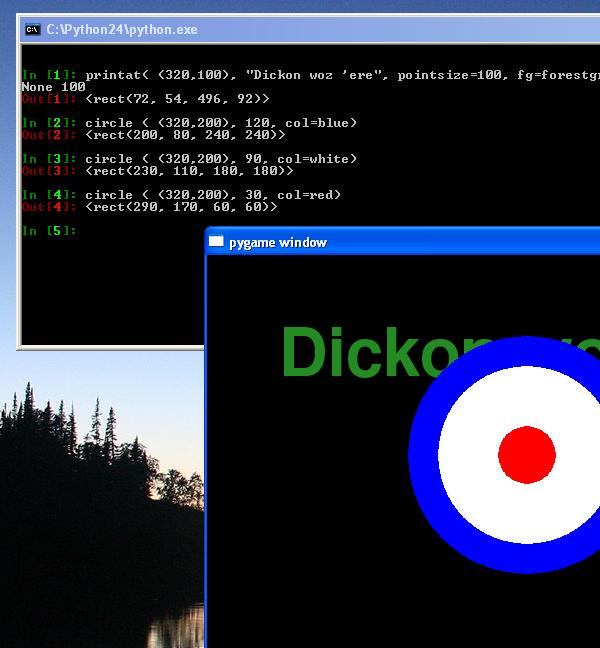
Task: Focus the C:\Python24\python.exe title bar
Action: (300, 30)
